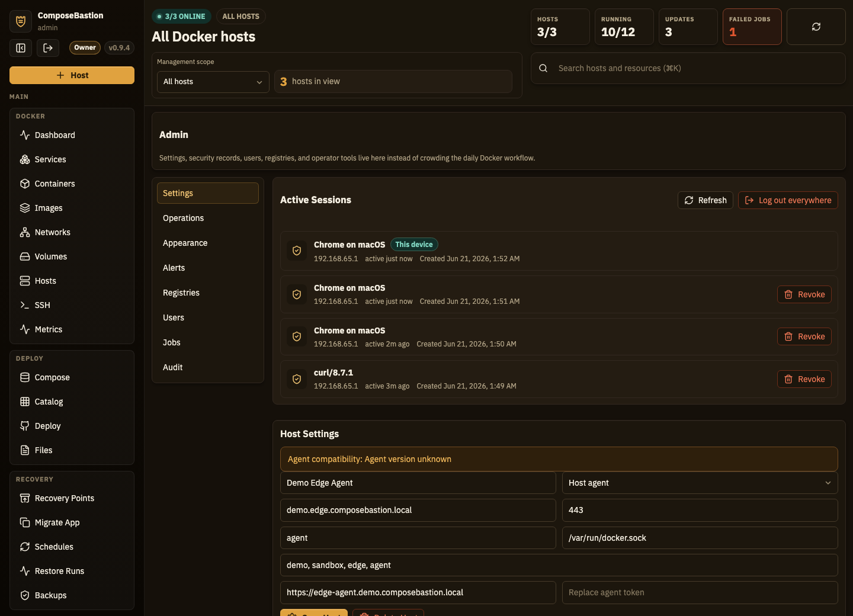This screenshot has width=853, height=616.
Task: Open Networks in the sidebar
Action: [72, 232]
